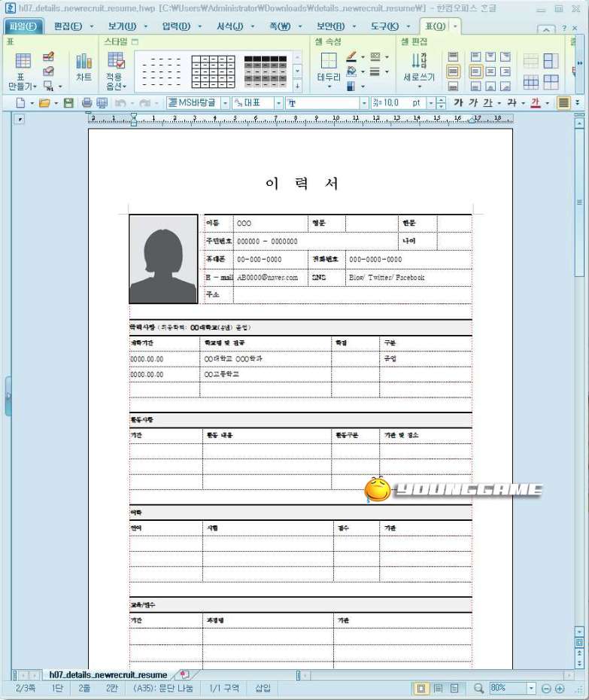Screen dimensions: 589x700
Task: Collapse the ribbon with the up arrow
Action: [x=546, y=29]
